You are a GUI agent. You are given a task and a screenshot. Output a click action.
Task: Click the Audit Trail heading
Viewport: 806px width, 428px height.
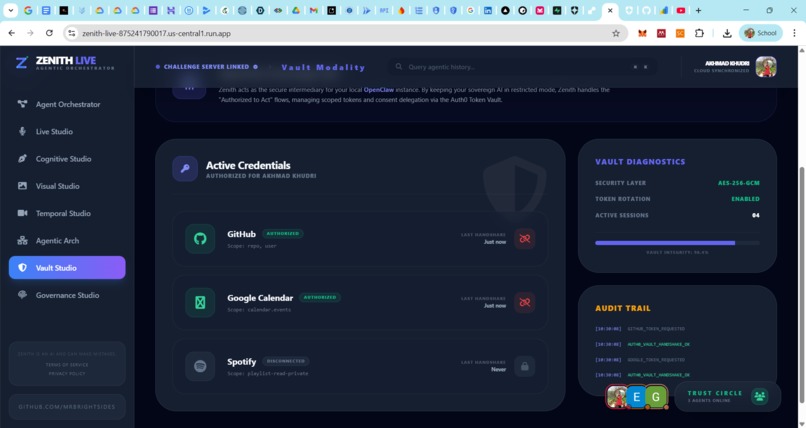(x=622, y=308)
